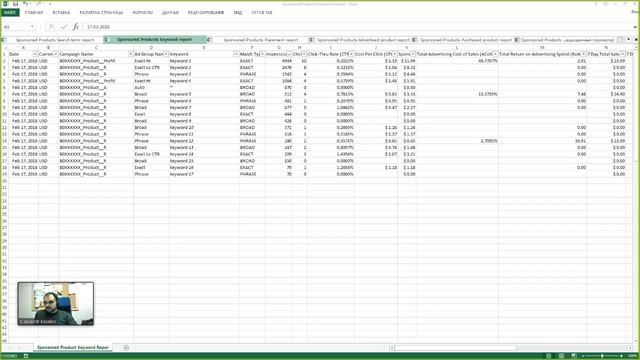Open the Insert Function fx dialog
640x360 pixels.
tap(76, 27)
